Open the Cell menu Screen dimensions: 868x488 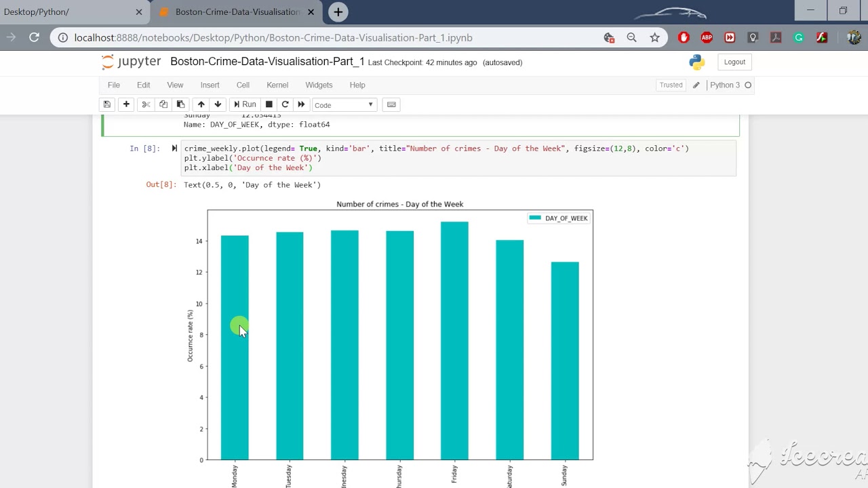[243, 85]
